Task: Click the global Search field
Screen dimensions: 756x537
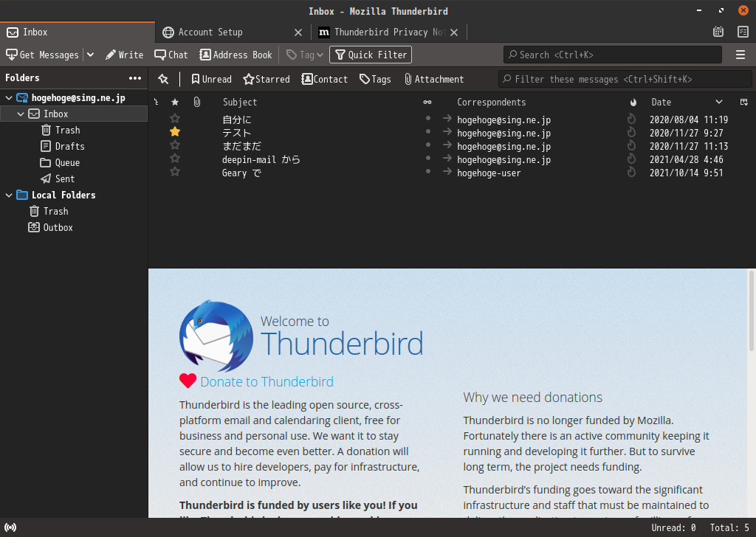Action: point(612,55)
